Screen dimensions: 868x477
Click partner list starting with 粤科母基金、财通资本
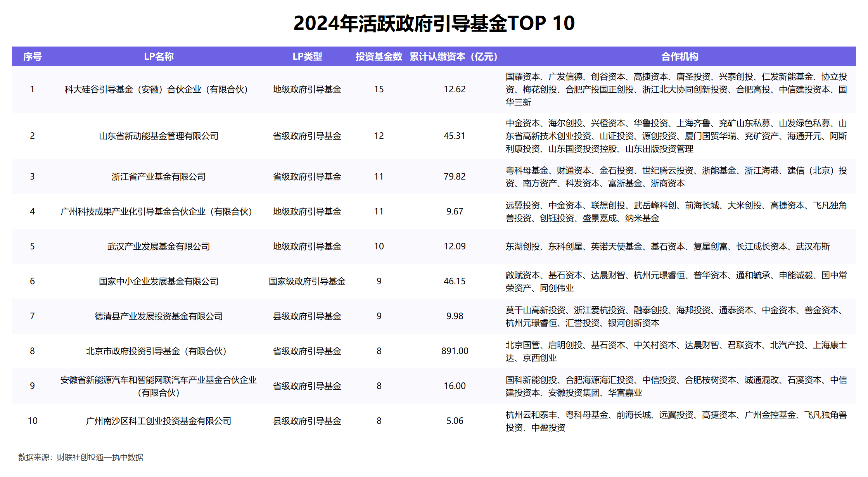tap(676, 177)
